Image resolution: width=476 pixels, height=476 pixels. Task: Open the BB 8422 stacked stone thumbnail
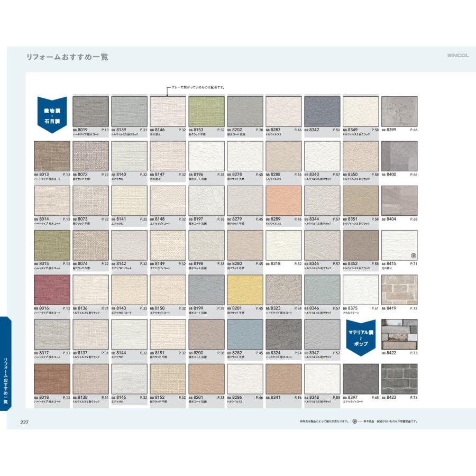[x=399, y=334]
